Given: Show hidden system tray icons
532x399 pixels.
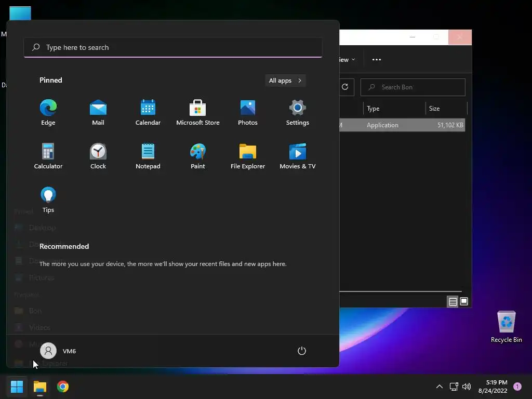Looking at the screenshot, I should click(x=440, y=387).
